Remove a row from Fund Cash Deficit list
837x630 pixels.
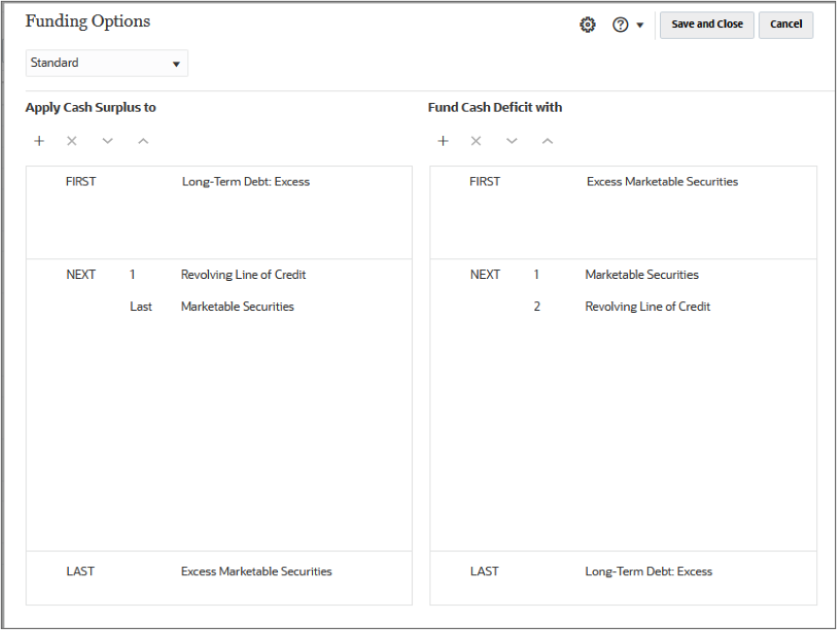click(x=476, y=141)
